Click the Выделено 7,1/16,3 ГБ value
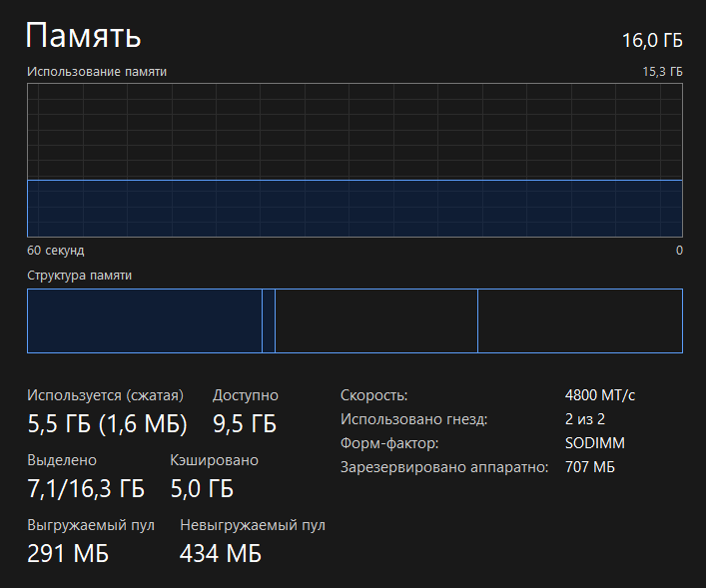Viewport: 706px width, 588px height. [86, 488]
